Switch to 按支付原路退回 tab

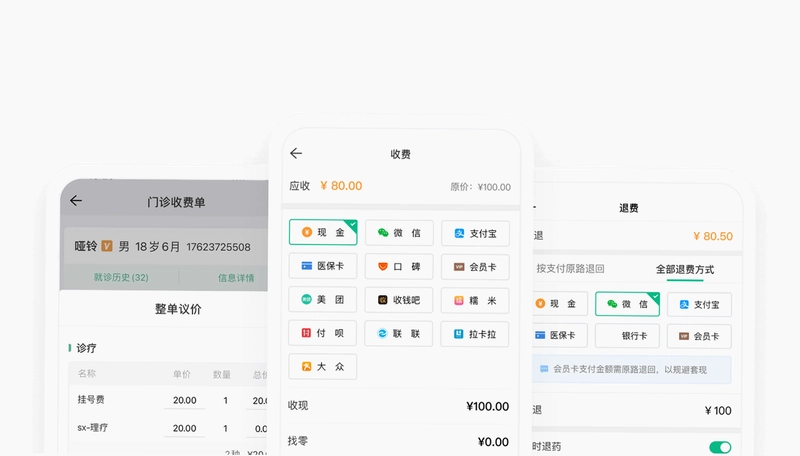coord(570,268)
